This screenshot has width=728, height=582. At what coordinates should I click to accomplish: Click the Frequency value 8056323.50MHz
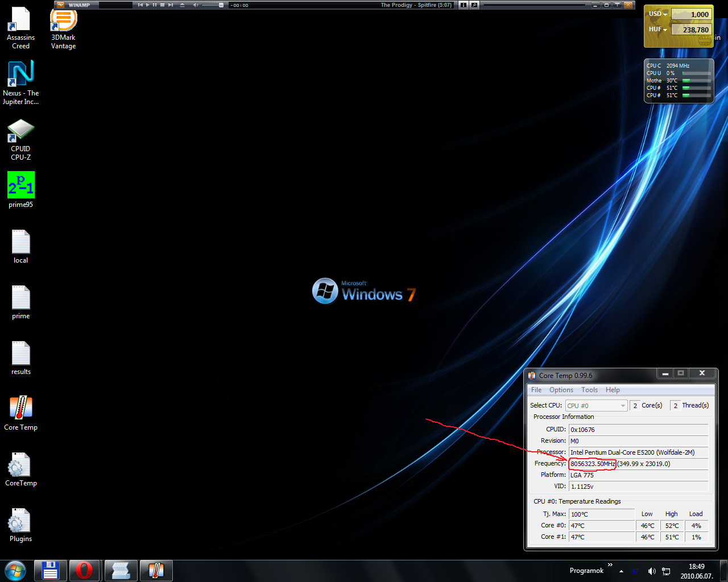[593, 464]
